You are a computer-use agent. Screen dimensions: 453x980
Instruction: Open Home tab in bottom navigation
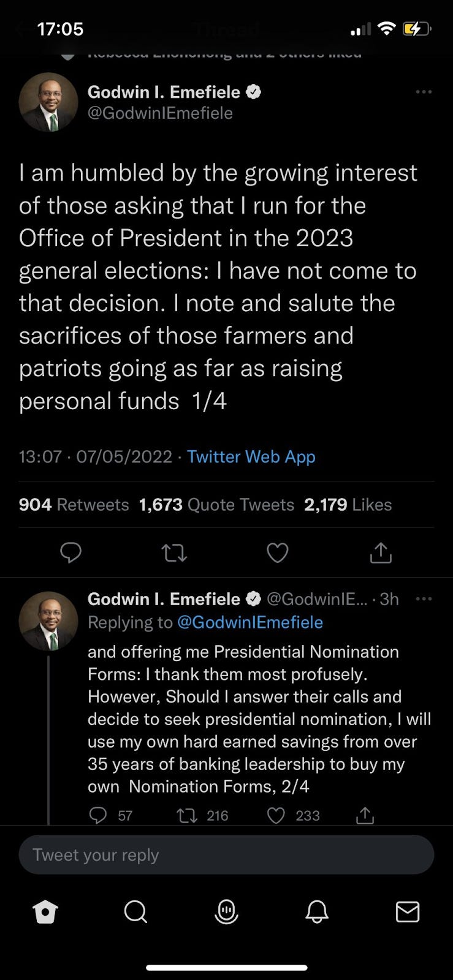tap(45, 912)
